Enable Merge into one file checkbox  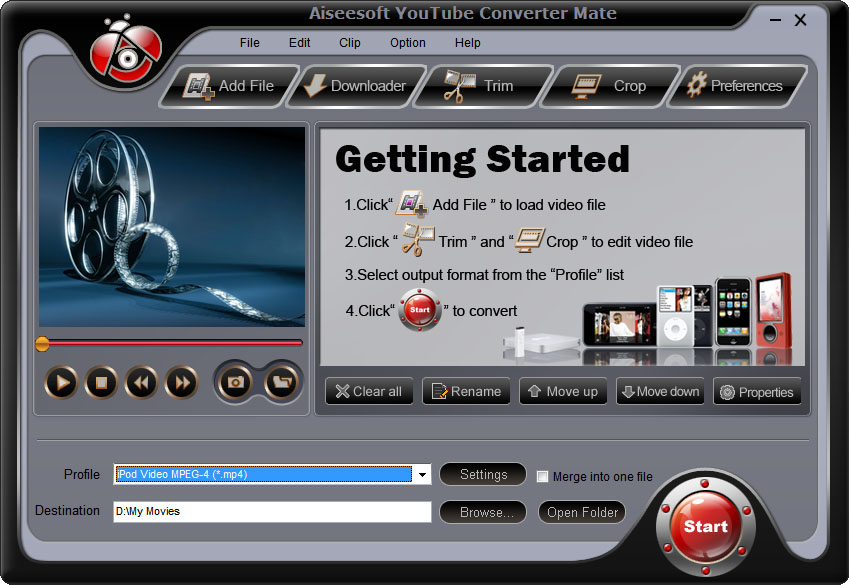point(543,477)
